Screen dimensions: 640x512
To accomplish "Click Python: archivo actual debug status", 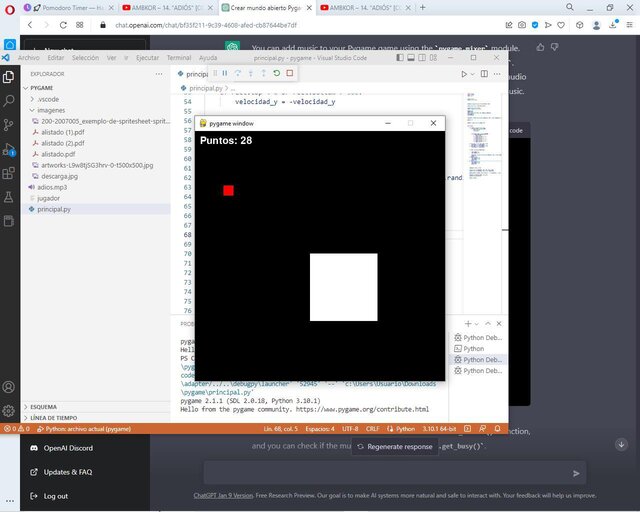I will [x=84, y=429].
